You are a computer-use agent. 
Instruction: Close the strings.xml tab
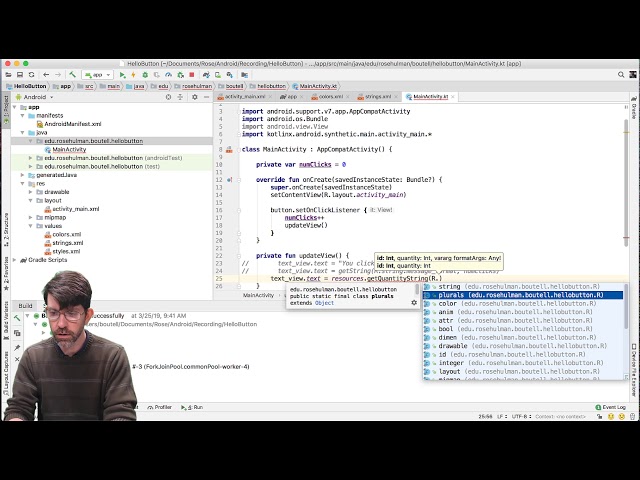(396, 97)
